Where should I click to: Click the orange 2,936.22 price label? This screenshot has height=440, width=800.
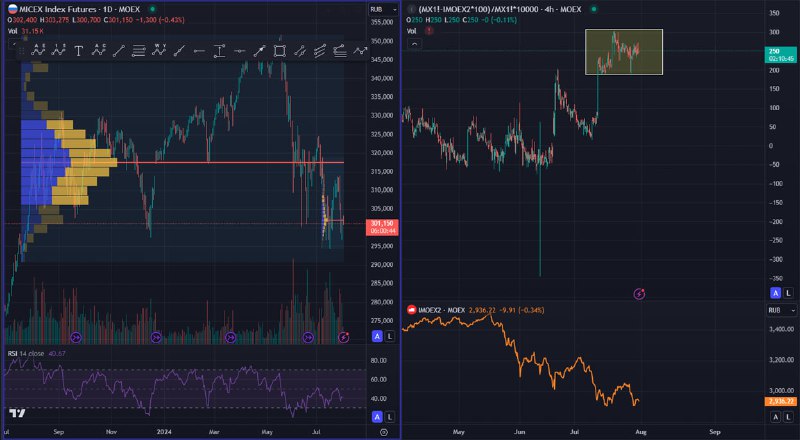(x=781, y=402)
